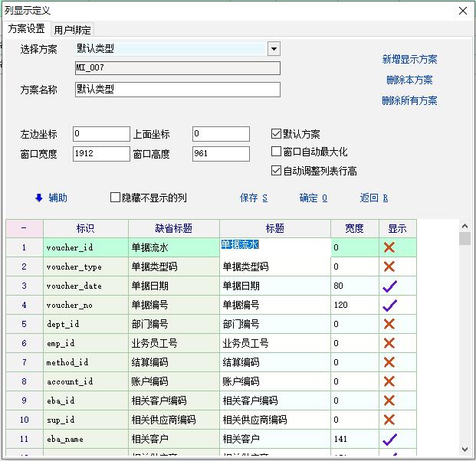Switch to the 用户绑定 tab

[x=72, y=30]
